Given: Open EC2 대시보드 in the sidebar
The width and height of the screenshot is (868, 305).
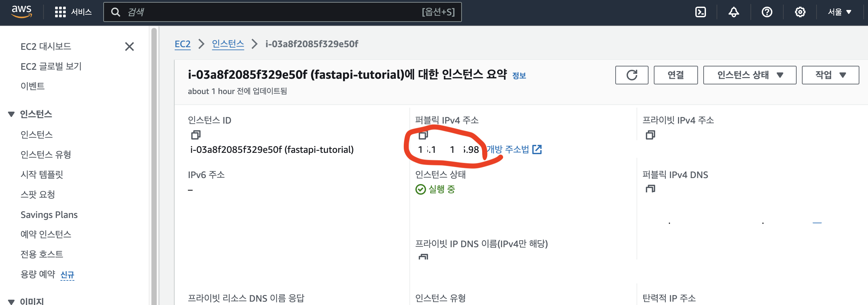Looking at the screenshot, I should tap(46, 47).
